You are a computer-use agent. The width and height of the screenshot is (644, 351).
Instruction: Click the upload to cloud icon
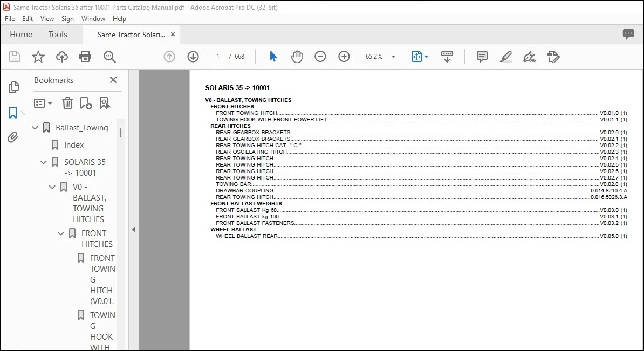point(62,57)
